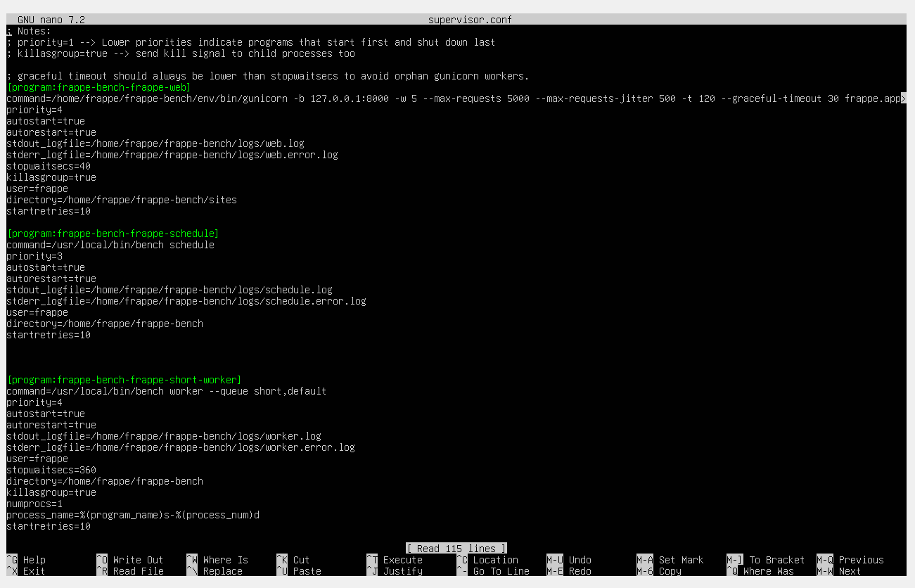Click directory=/home/frappe/frappe-bench/sites line
This screenshot has width=915, height=588.
(122, 200)
